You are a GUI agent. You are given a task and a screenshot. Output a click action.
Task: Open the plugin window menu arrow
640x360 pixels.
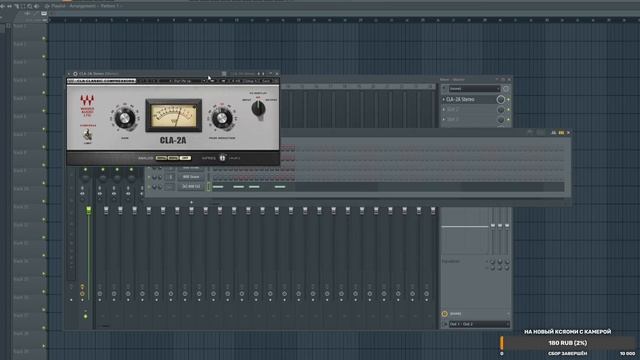(x=69, y=74)
